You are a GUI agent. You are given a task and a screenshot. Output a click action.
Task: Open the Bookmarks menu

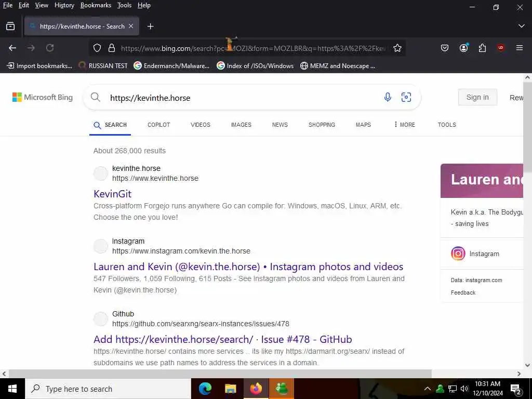tap(96, 5)
